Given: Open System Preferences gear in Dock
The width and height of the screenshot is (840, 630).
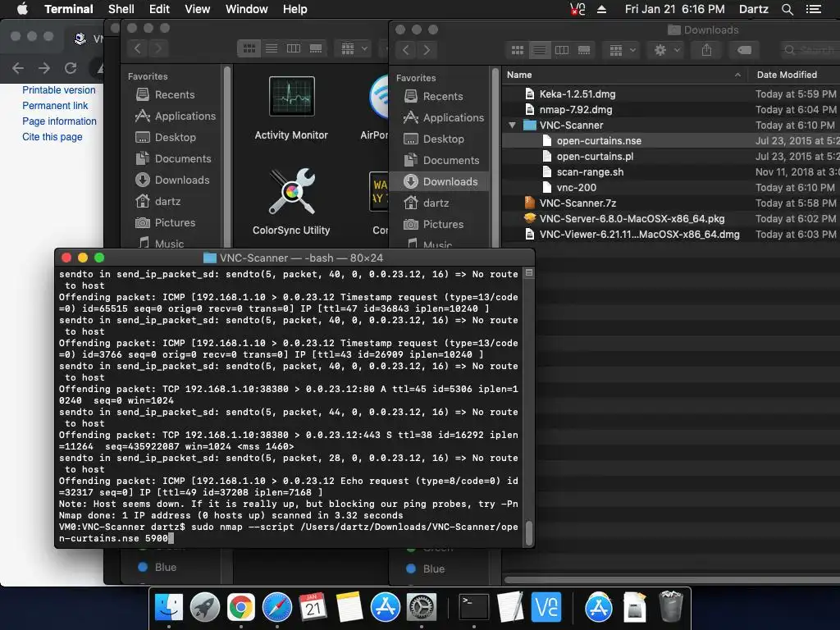Looking at the screenshot, I should click(422, 608).
